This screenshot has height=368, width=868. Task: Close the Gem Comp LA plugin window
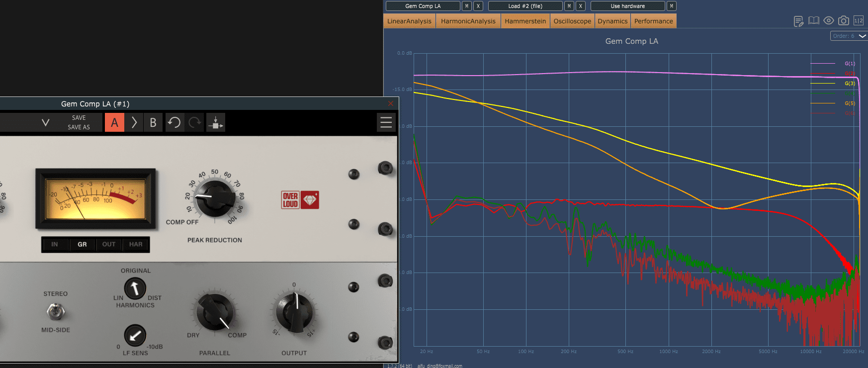pyautogui.click(x=391, y=103)
